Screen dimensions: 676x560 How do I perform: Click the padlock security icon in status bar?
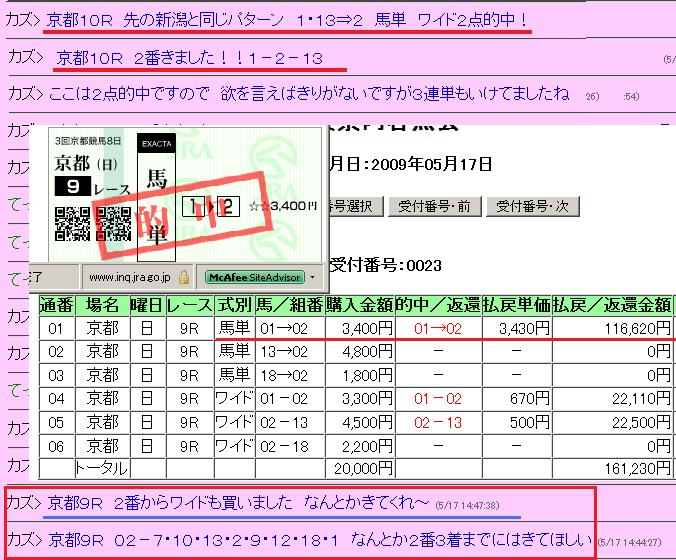pos(184,277)
